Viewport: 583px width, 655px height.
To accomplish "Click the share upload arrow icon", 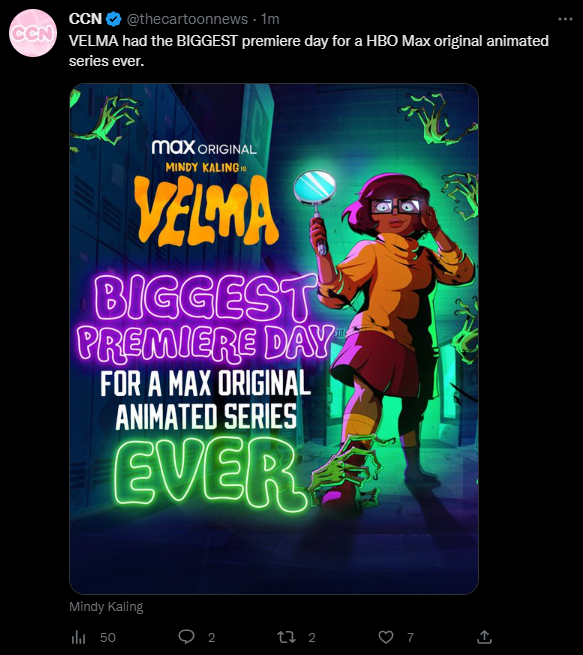I will pos(484,637).
